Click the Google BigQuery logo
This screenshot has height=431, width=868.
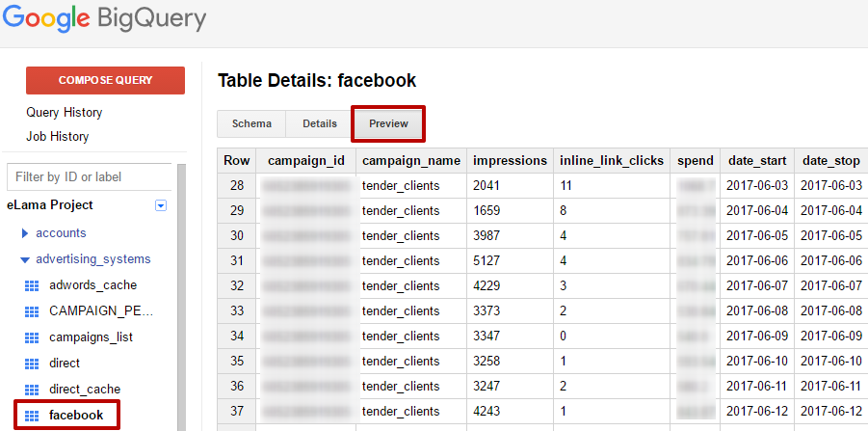click(103, 19)
